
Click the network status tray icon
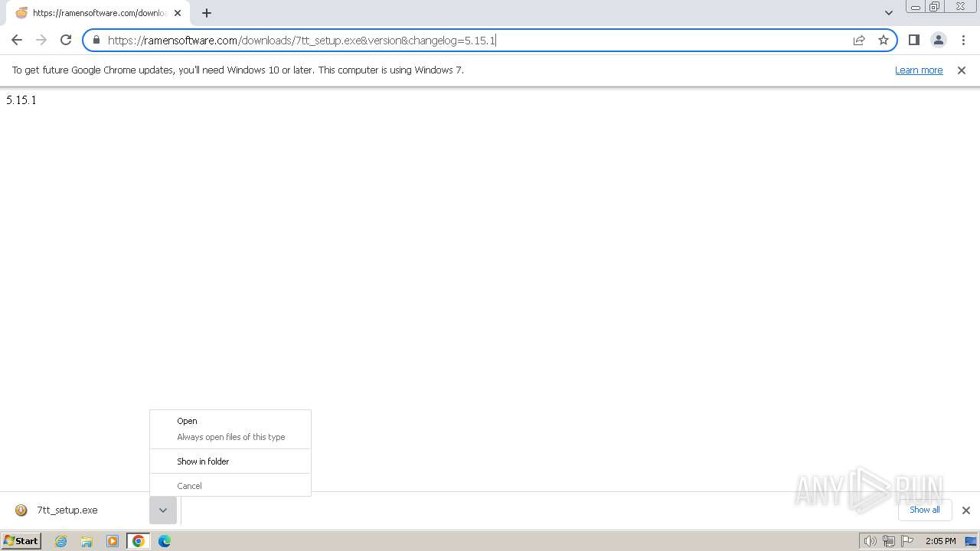tap(888, 541)
